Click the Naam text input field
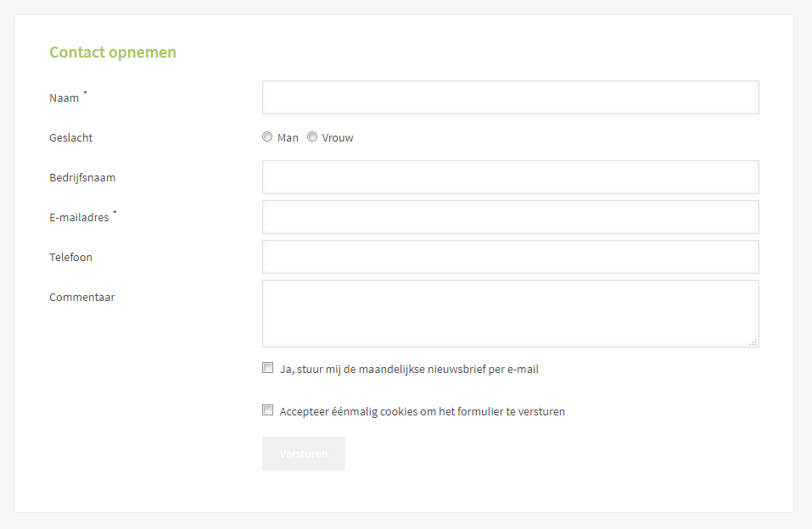This screenshot has height=529, width=812. click(510, 97)
